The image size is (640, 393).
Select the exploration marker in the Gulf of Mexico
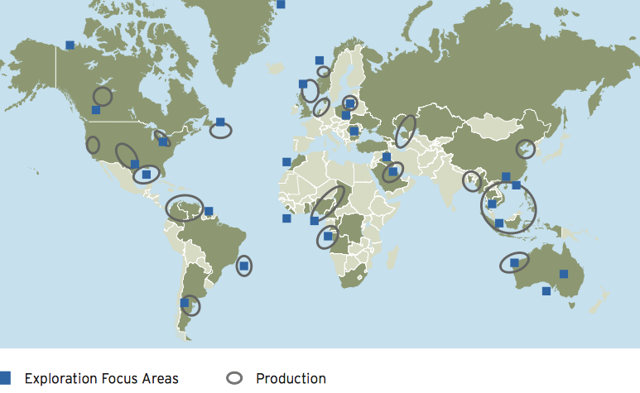[x=146, y=175]
